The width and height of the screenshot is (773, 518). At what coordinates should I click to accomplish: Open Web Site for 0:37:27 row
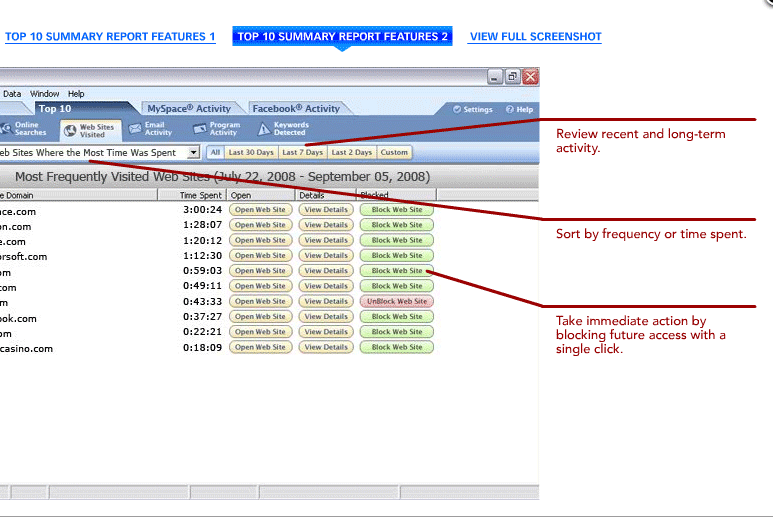(260, 316)
